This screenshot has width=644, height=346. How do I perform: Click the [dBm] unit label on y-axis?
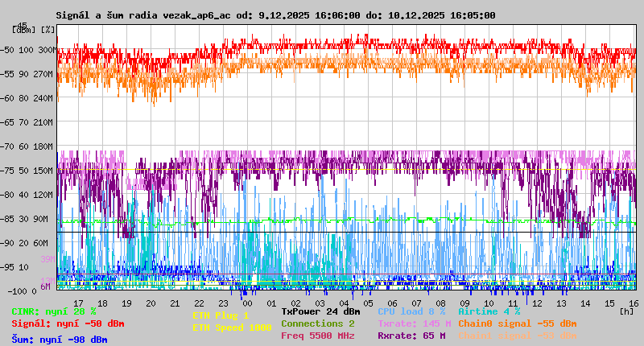[x=24, y=29]
